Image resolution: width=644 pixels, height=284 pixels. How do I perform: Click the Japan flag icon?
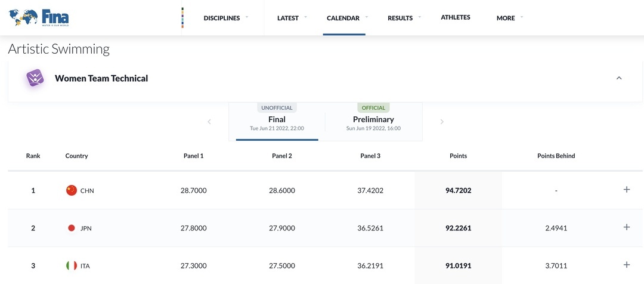[72, 228]
